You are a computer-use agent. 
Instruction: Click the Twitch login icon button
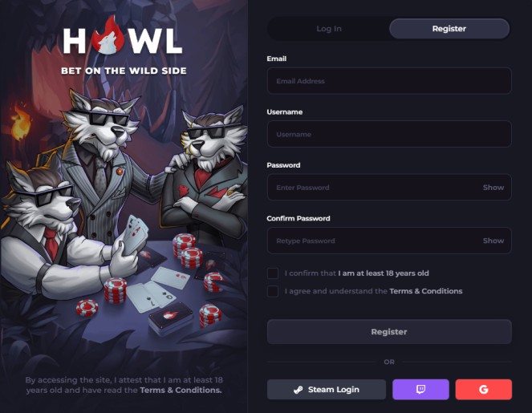[420, 389]
